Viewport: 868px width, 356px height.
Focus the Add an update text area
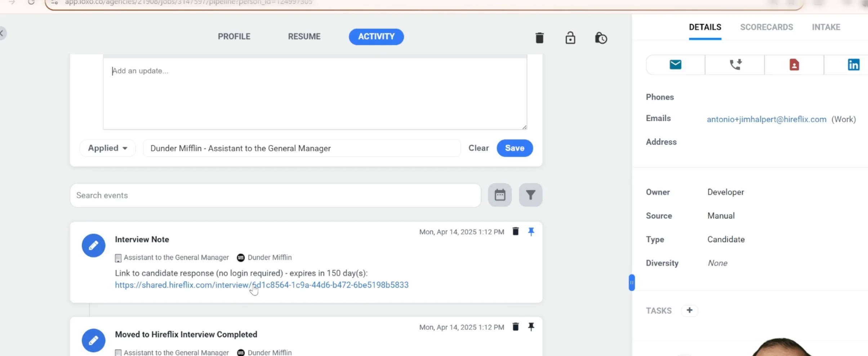315,93
